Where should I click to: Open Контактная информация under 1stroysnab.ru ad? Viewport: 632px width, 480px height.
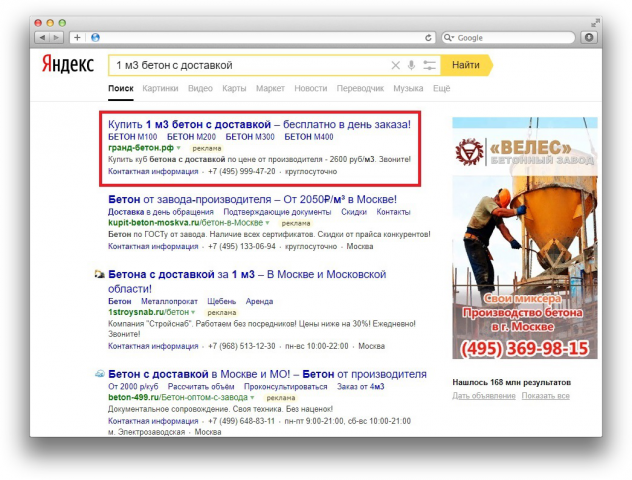tap(153, 346)
